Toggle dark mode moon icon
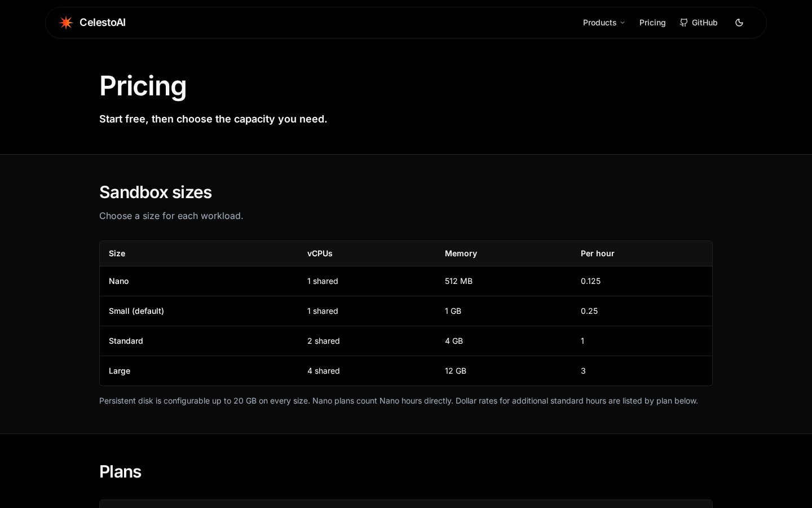Screen dimensions: 812x508 point(739,23)
